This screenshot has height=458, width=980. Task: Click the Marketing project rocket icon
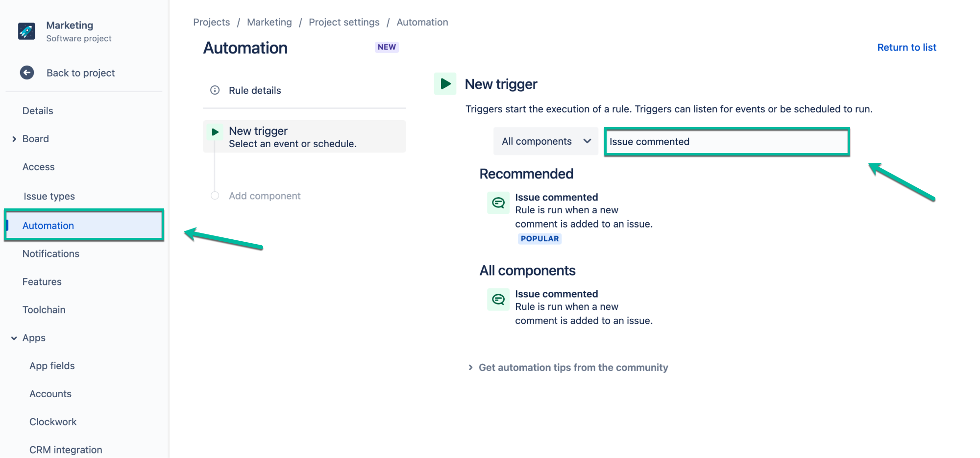pos(26,31)
